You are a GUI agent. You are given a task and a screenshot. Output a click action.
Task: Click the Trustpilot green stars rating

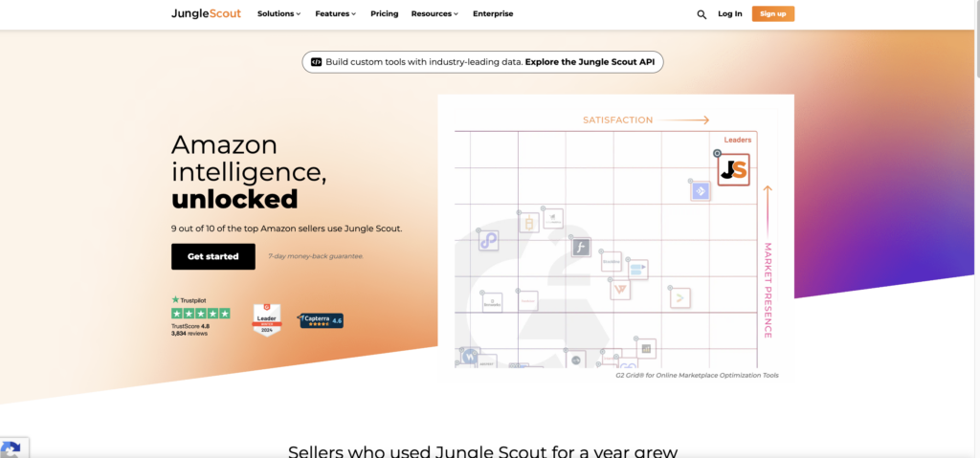click(201, 314)
